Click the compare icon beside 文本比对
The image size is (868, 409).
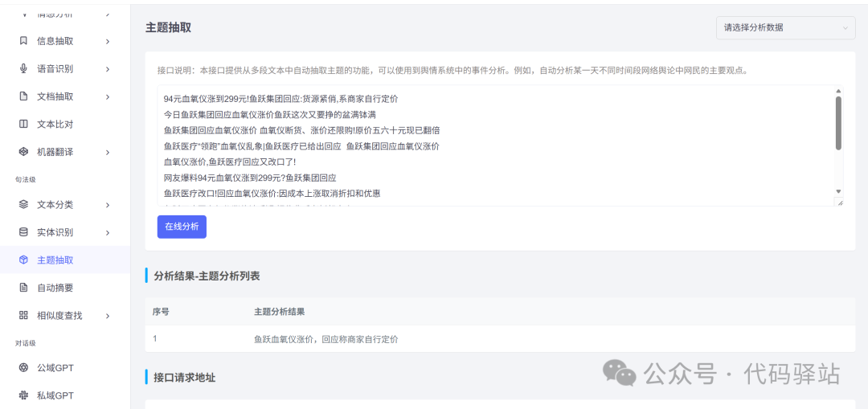click(x=23, y=124)
